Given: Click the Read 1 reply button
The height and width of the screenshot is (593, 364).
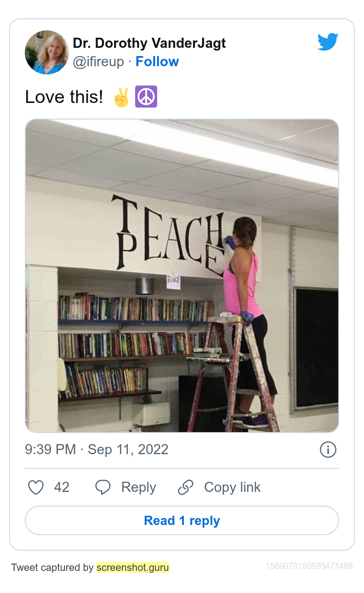Looking at the screenshot, I should click(x=182, y=520).
